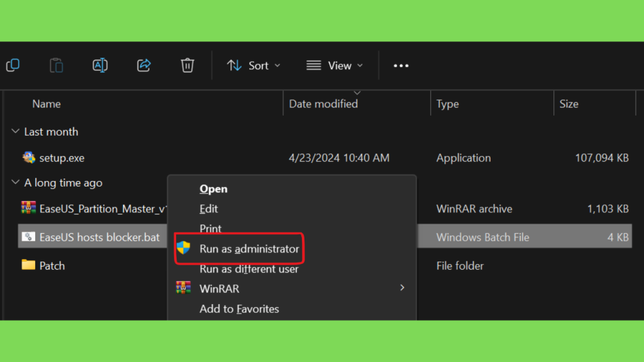The image size is (644, 362).
Task: Open the View dropdown menu
Action: [x=335, y=65]
